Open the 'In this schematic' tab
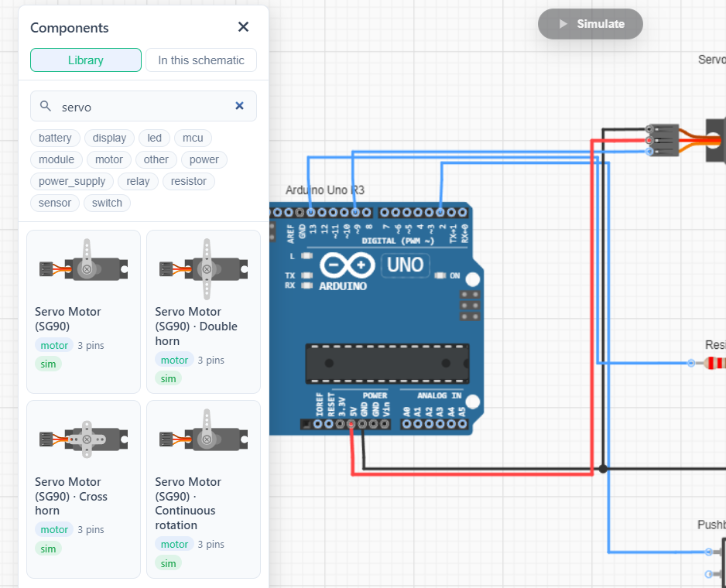This screenshot has height=588, width=726. (x=201, y=60)
